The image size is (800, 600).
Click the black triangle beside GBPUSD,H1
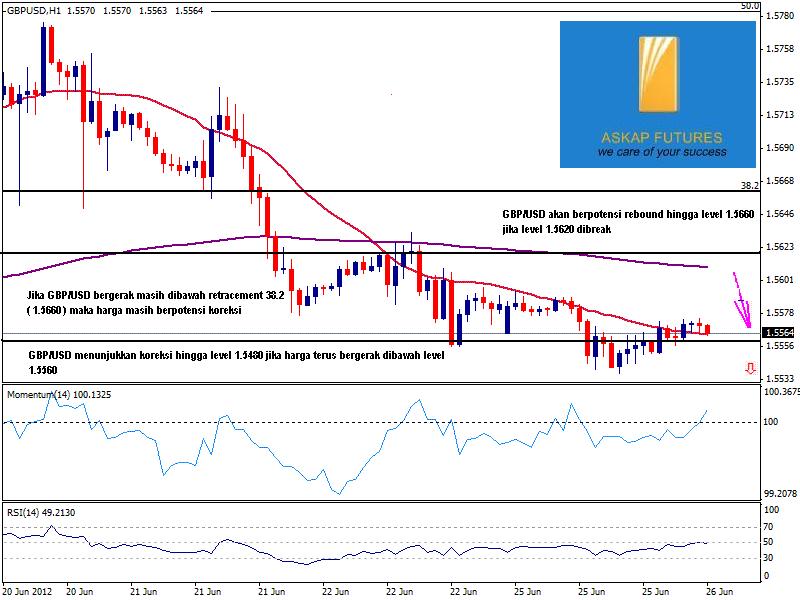tap(4, 7)
